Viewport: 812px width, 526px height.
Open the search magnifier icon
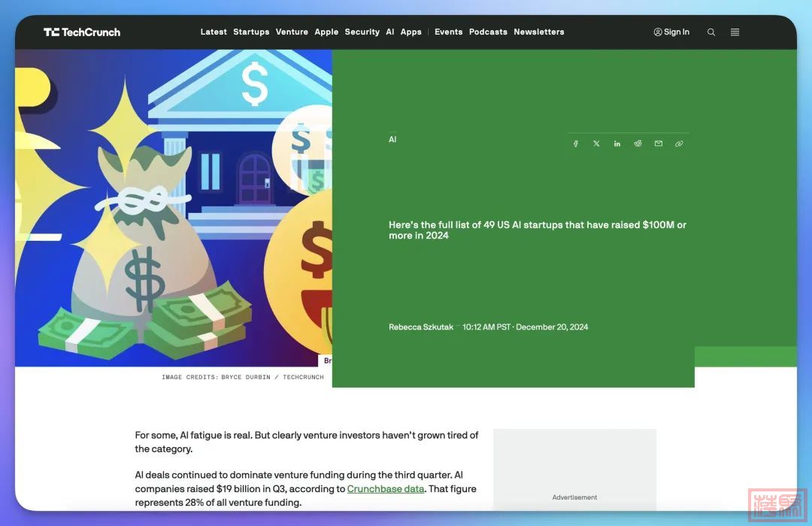click(x=711, y=32)
